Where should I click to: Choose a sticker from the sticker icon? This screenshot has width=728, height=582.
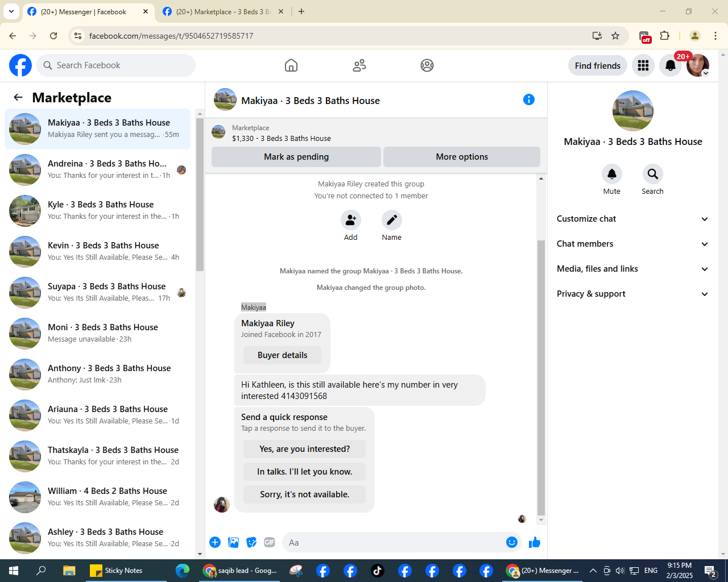point(251,542)
